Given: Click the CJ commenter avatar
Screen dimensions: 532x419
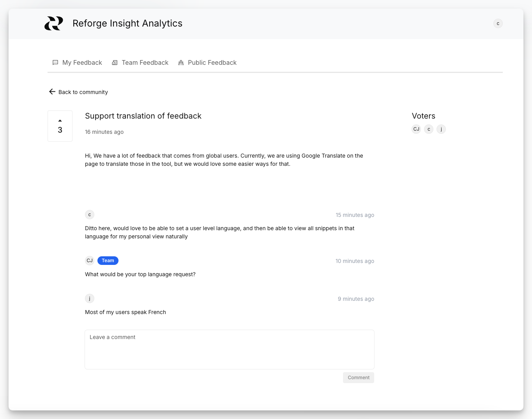Looking at the screenshot, I should point(90,261).
